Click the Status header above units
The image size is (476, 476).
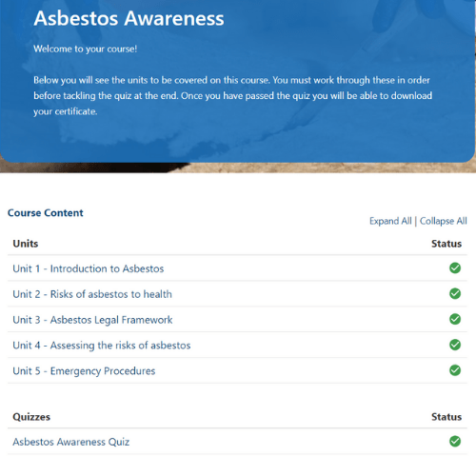pyautogui.click(x=446, y=244)
